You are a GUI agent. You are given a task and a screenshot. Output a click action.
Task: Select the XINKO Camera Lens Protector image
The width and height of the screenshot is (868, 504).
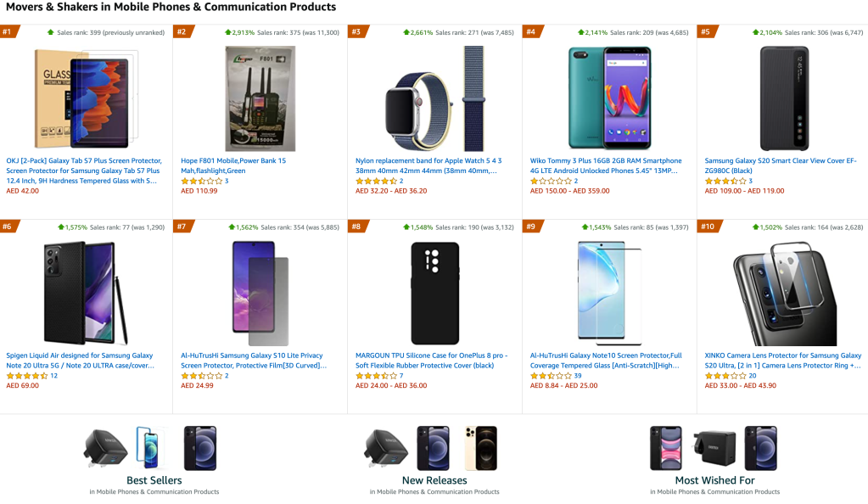(784, 293)
